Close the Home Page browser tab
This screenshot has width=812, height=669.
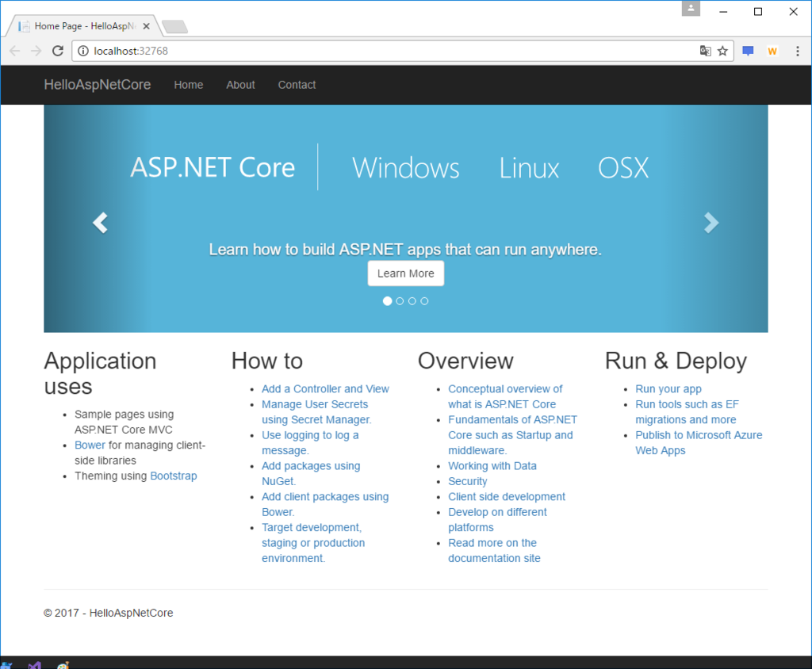(147, 26)
